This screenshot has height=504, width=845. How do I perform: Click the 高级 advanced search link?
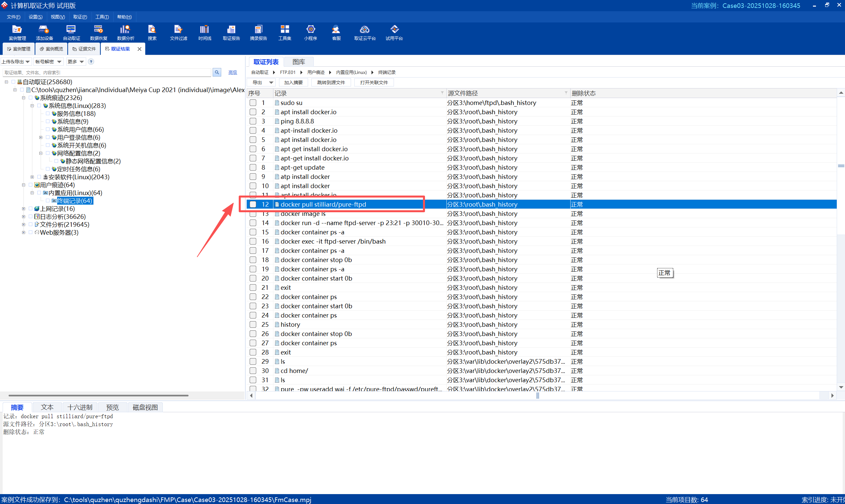pos(232,72)
